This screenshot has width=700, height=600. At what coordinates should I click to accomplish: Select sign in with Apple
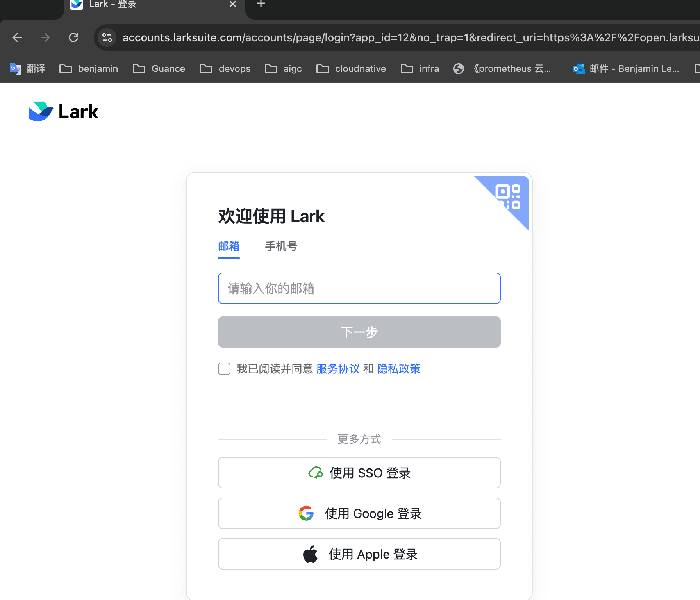pyautogui.click(x=359, y=554)
